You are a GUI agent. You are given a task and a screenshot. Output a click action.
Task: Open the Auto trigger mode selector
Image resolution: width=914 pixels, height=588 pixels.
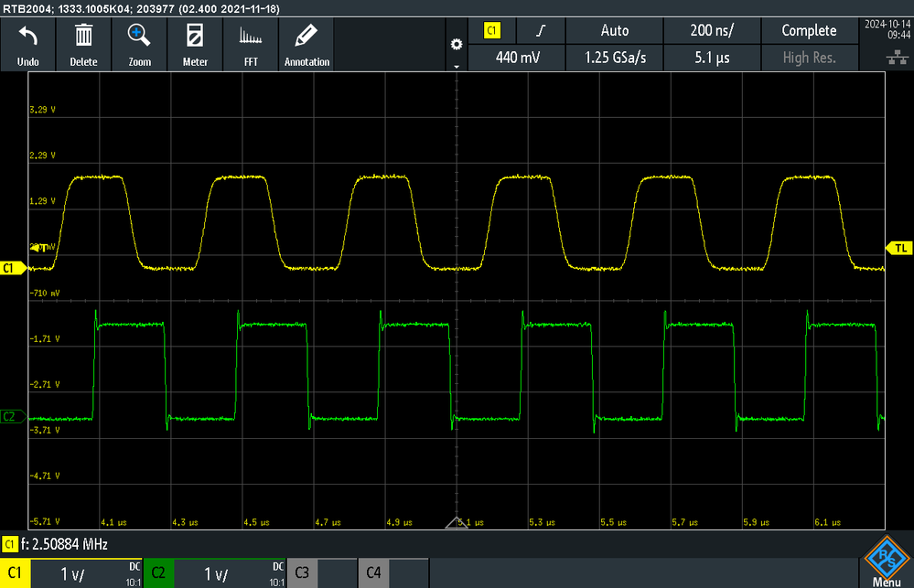click(615, 30)
